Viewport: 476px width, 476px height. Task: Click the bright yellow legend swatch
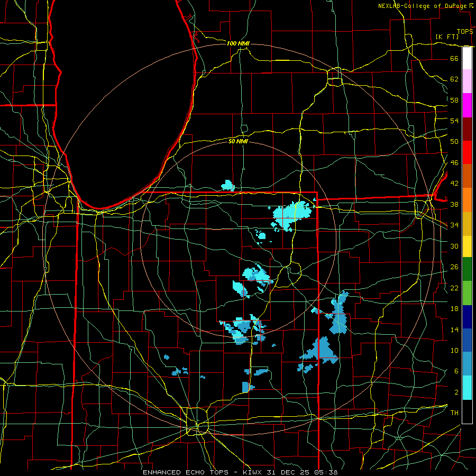click(467, 246)
